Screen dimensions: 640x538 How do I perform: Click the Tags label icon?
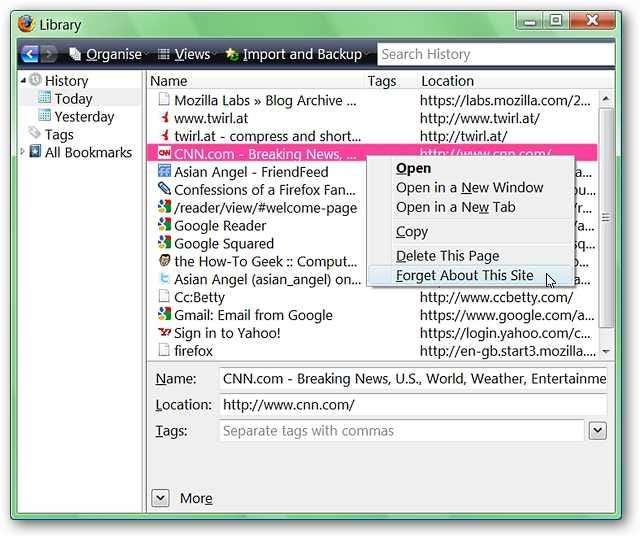[35, 133]
